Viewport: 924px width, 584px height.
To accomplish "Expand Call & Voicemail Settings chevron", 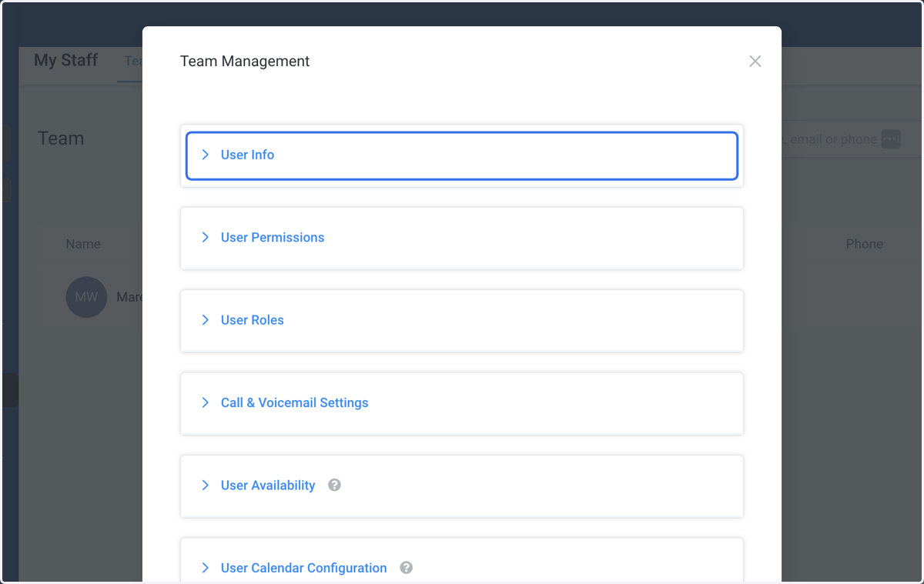I will coord(205,402).
